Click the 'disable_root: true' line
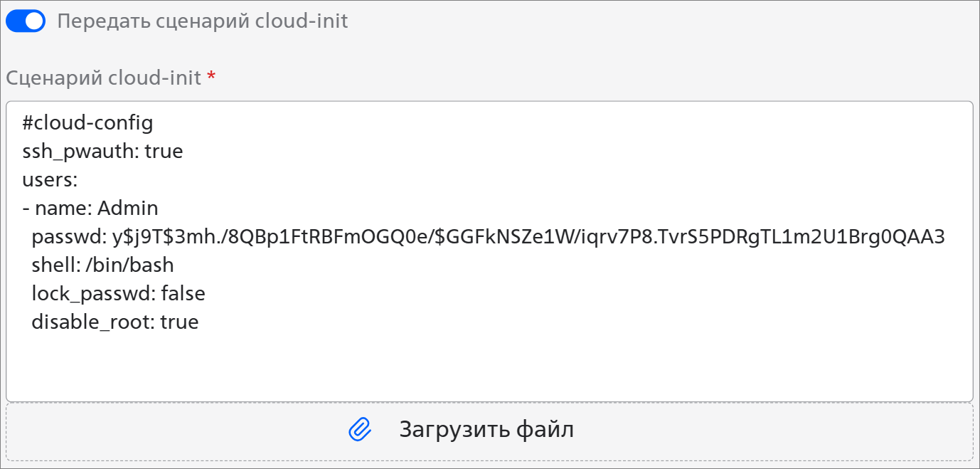The image size is (980, 469). 114,322
